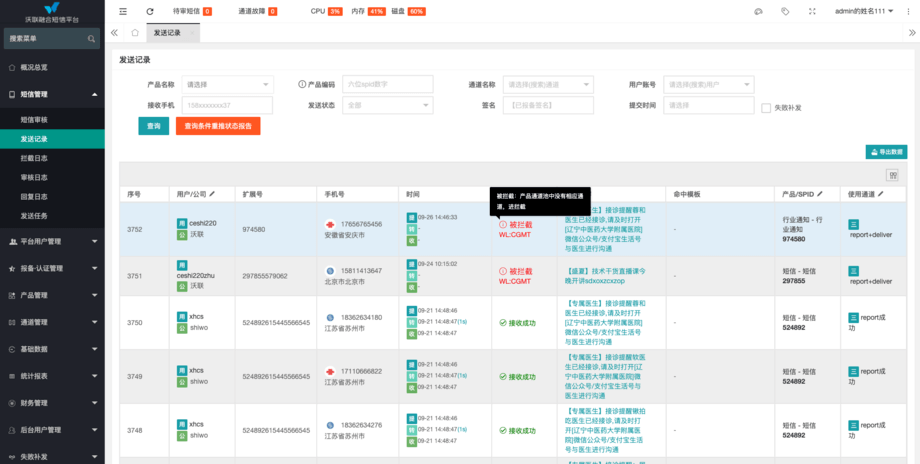
Task: Go to the home tab icon
Action: [135, 33]
